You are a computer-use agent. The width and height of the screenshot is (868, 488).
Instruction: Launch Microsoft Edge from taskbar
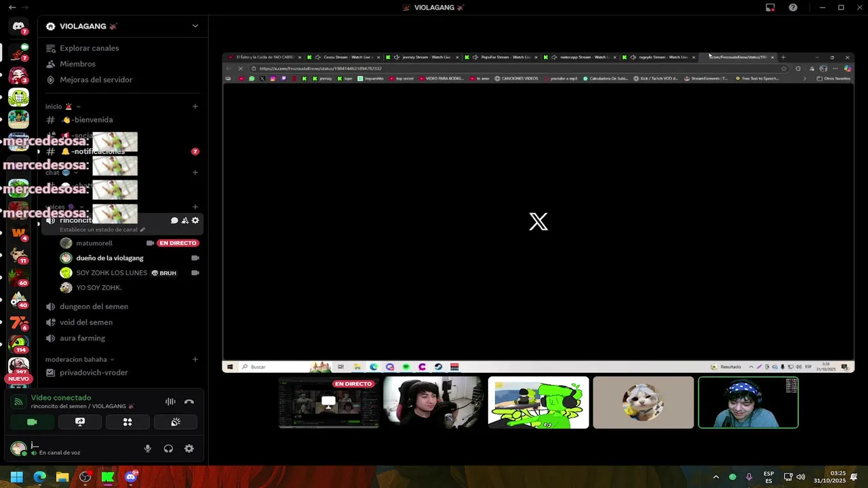point(39,477)
